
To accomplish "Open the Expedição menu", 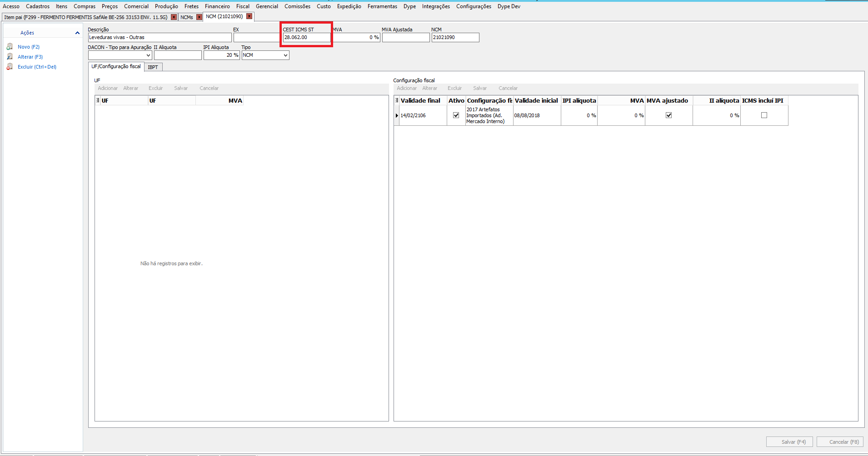I will (349, 6).
